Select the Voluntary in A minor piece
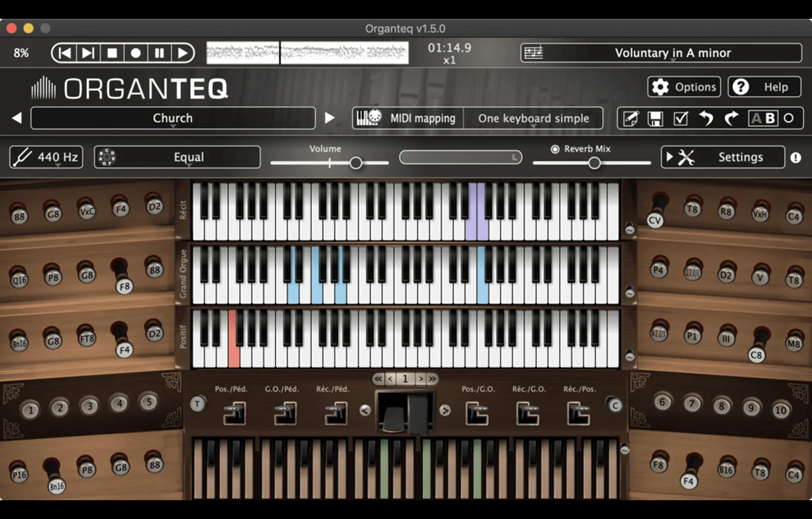 coord(673,53)
